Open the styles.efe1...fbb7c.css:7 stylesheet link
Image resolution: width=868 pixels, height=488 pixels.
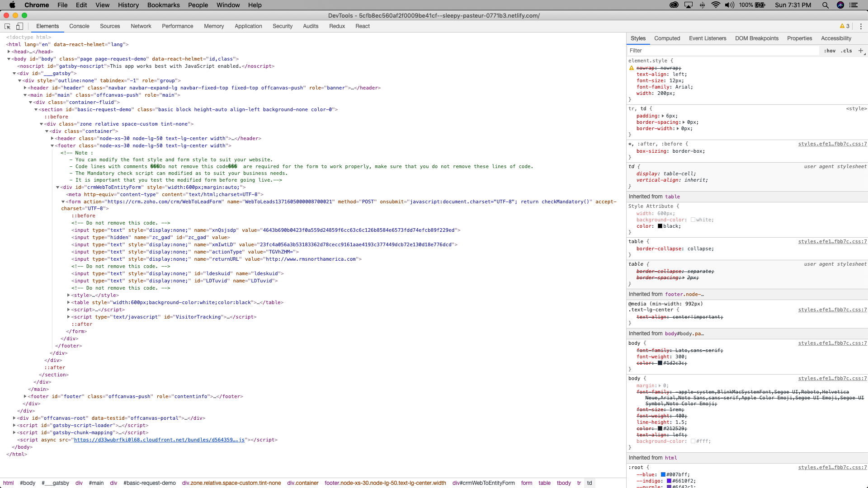tap(832, 144)
